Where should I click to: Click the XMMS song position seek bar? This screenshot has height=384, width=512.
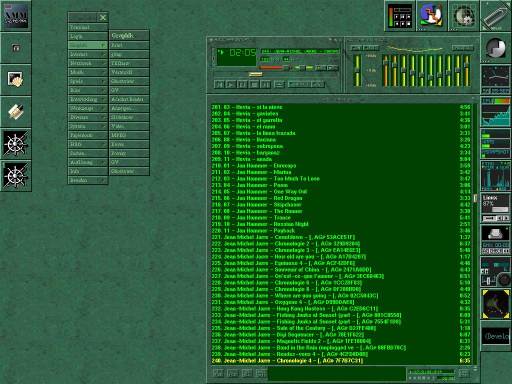point(275,74)
